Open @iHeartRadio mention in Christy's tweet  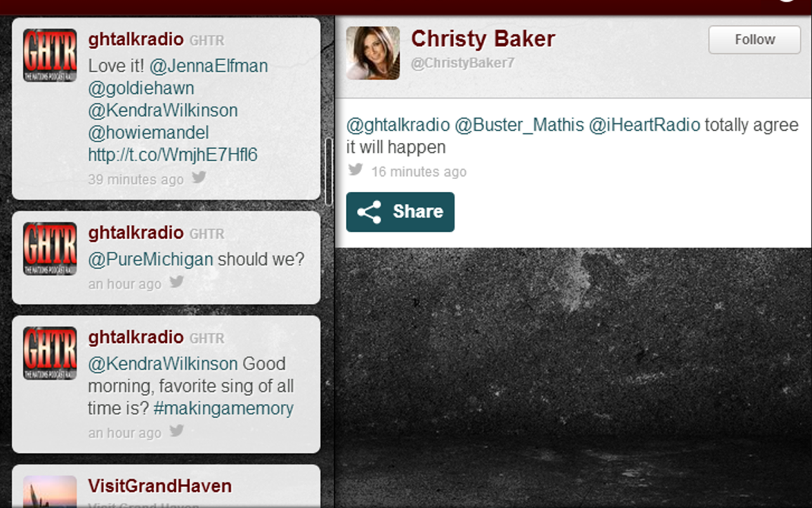click(x=645, y=125)
